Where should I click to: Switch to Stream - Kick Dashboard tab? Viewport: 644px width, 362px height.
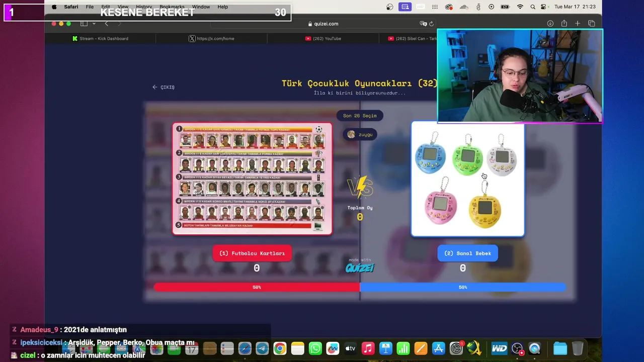coord(100,38)
